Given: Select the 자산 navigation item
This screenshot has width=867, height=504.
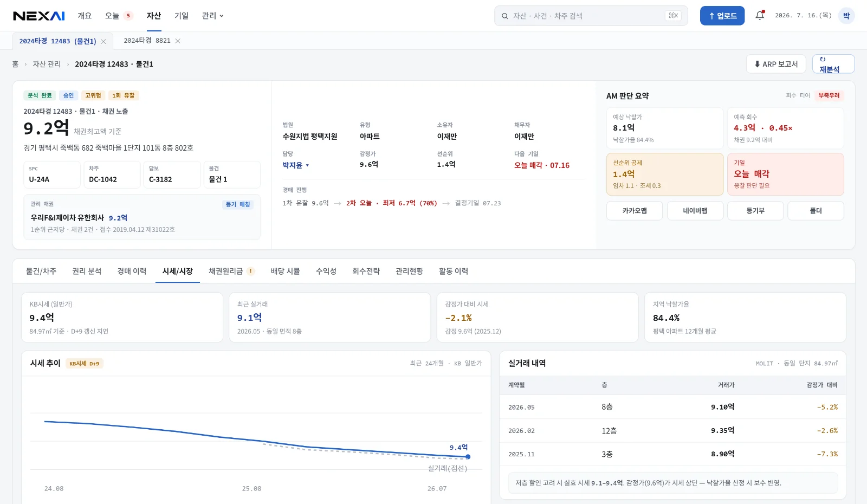Looking at the screenshot, I should tap(154, 16).
